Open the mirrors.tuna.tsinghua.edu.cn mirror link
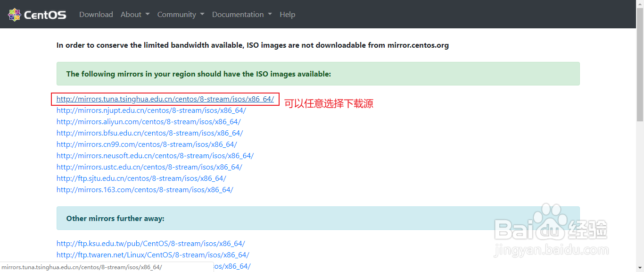This screenshot has width=644, height=272. [x=165, y=99]
